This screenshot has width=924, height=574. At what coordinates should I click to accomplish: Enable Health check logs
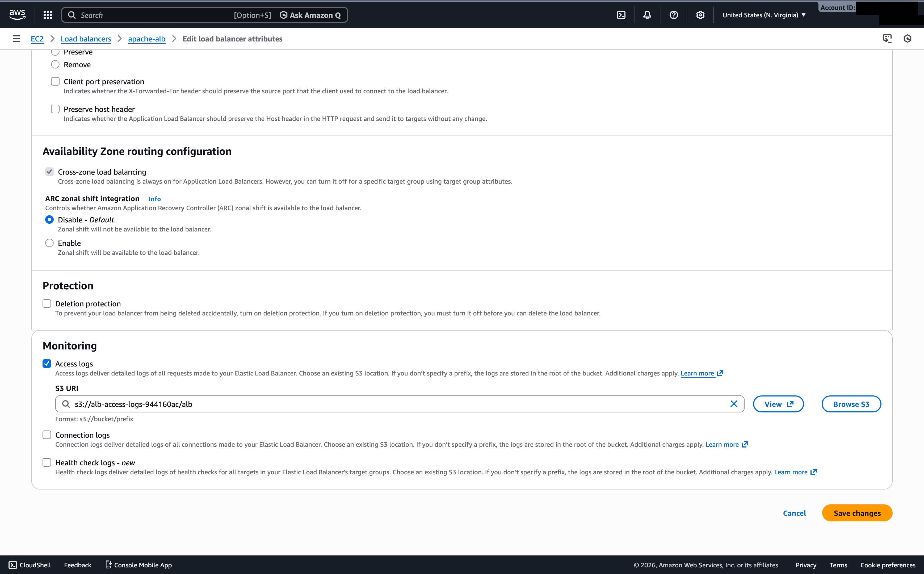(47, 462)
